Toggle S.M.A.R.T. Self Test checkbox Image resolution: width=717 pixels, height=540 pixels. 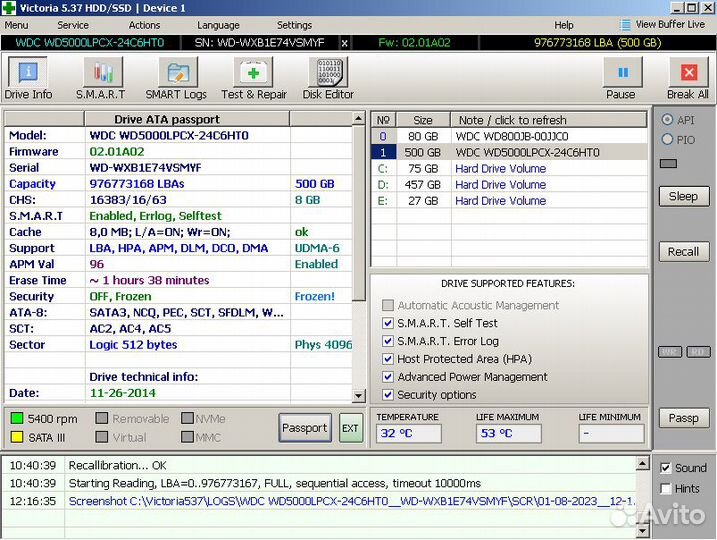coord(388,323)
